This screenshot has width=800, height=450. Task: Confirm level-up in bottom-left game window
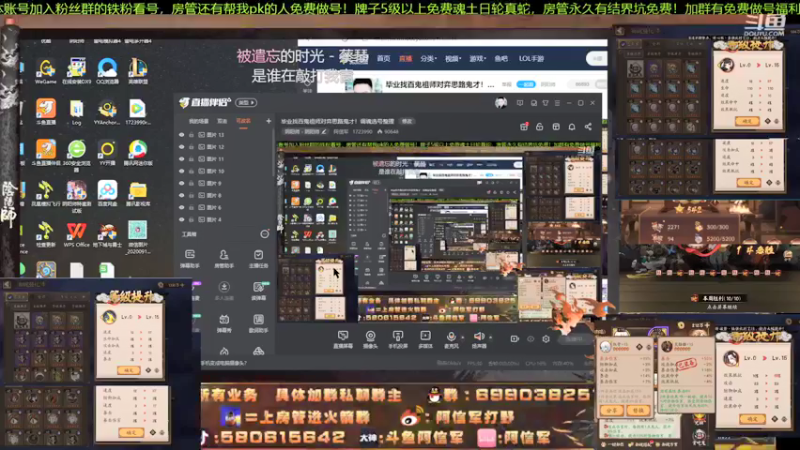[x=129, y=370]
